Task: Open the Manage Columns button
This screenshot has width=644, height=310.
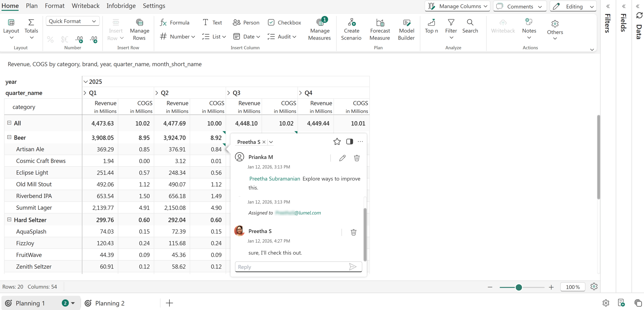Action: (457, 6)
